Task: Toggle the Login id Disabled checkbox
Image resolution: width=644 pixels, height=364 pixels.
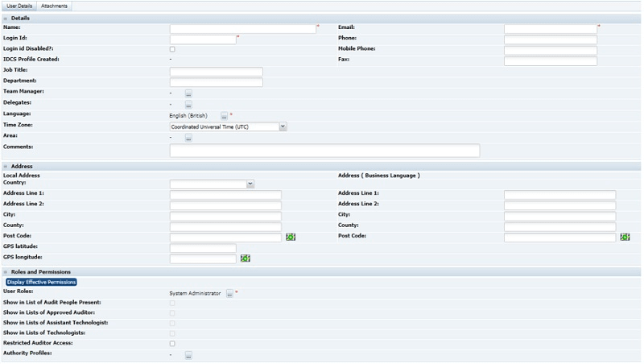Action: 172,49
